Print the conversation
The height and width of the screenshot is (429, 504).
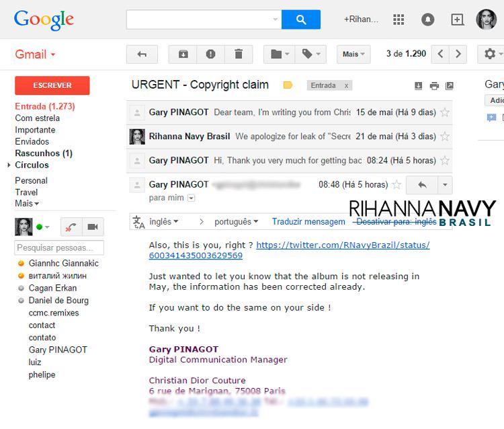(434, 86)
